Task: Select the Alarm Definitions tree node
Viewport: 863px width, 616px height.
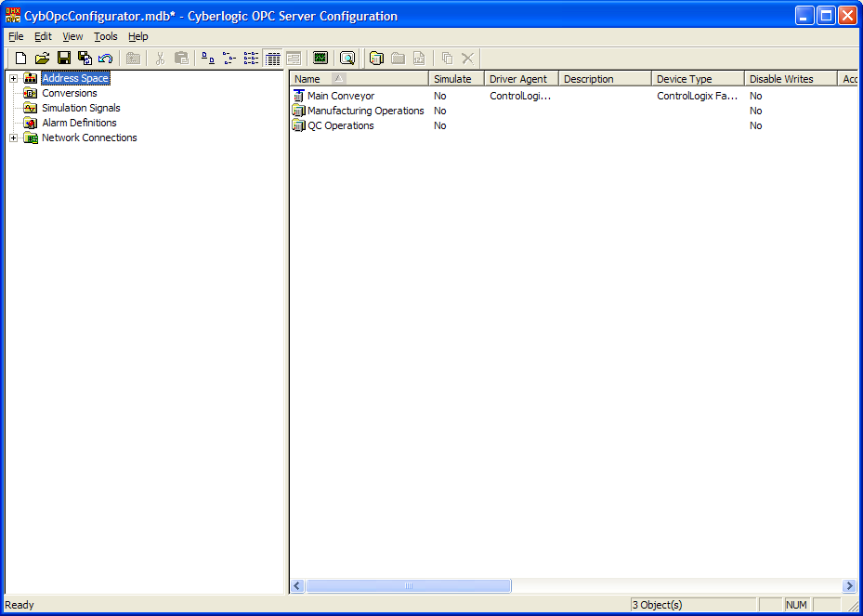Action: click(x=79, y=123)
